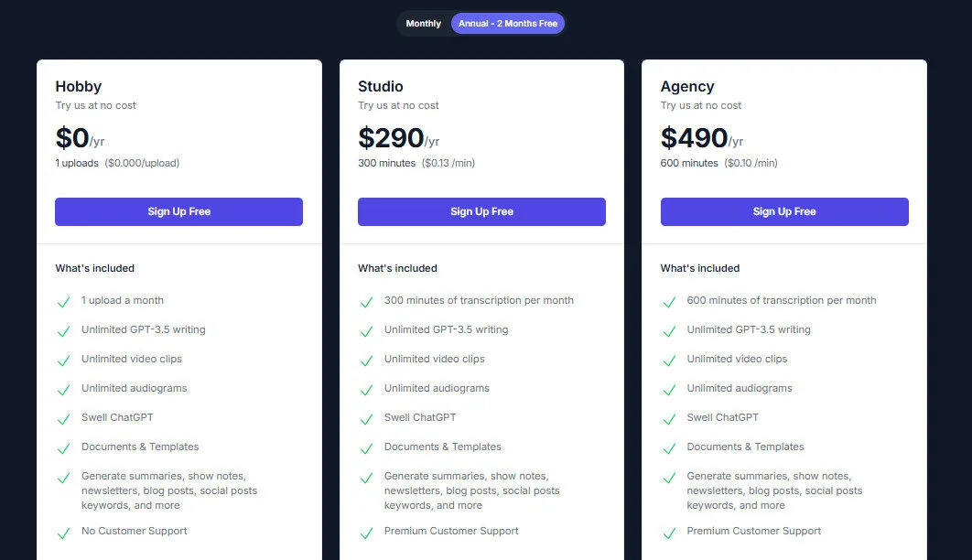The height and width of the screenshot is (560, 972).
Task: Switch billing to Monthly
Action: tap(424, 23)
